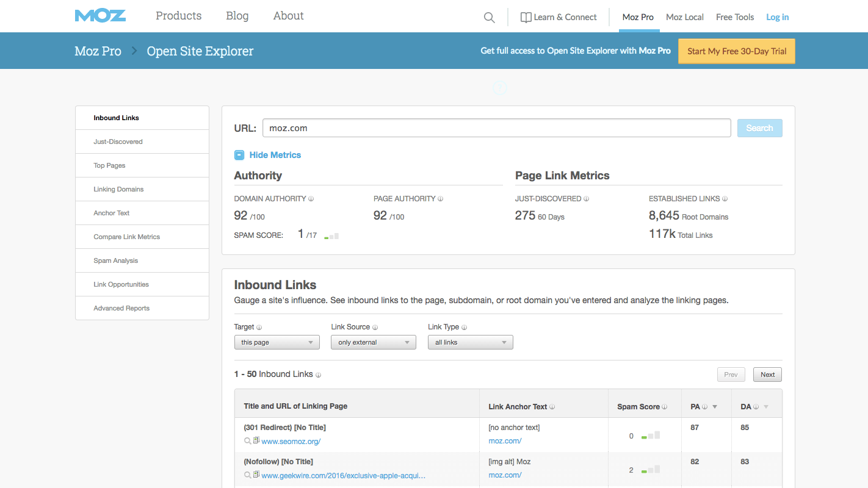Go to the Blog menu item
Image resolution: width=868 pixels, height=488 pixels.
[x=237, y=16]
